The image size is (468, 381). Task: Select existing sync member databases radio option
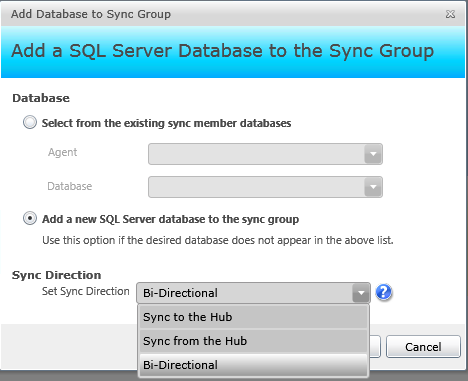[x=30, y=122]
